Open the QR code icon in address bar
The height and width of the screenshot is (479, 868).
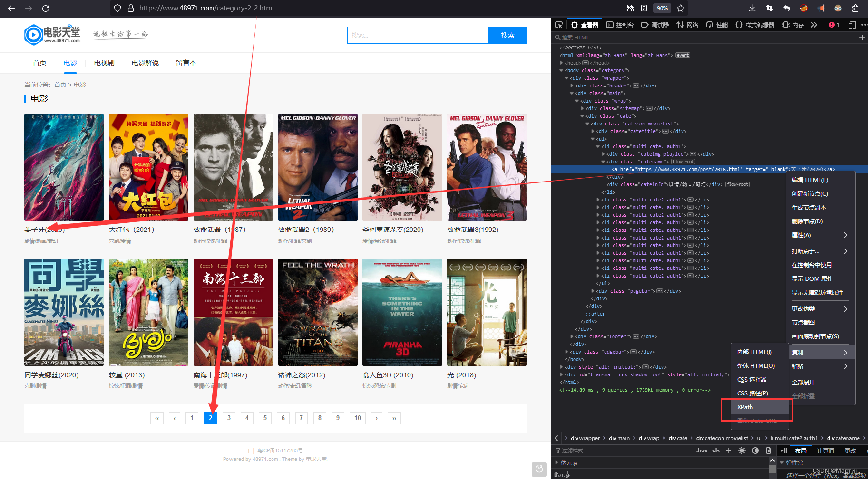coord(631,8)
